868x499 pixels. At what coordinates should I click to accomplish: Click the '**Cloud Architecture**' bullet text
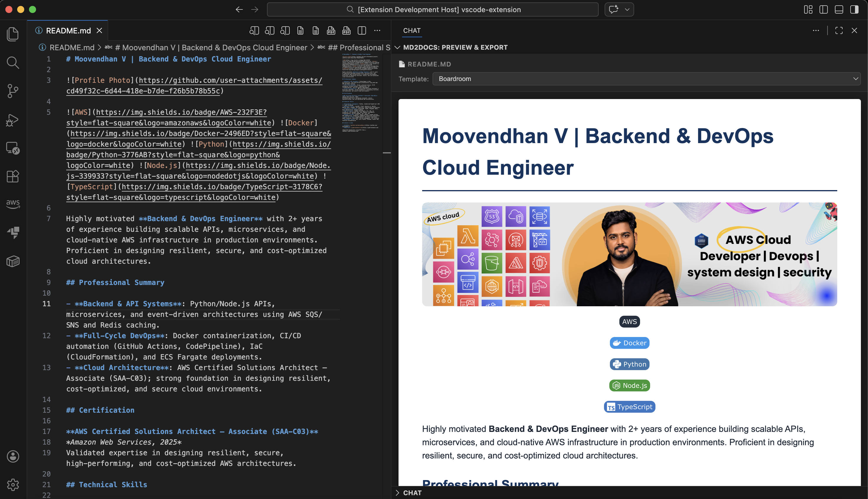(122, 367)
